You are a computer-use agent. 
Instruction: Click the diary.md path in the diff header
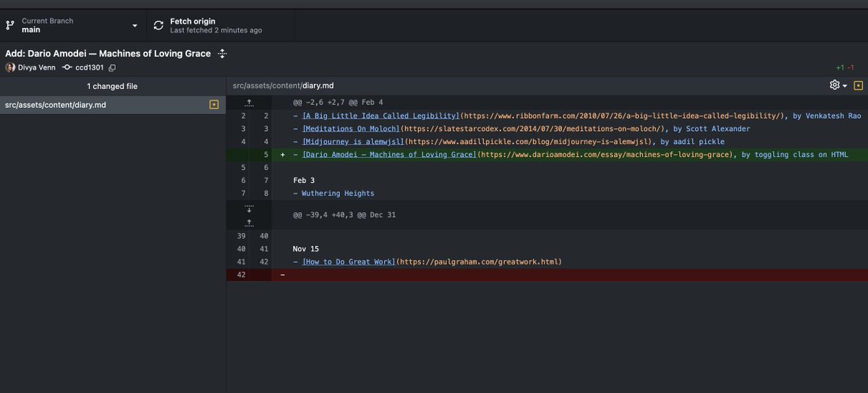coord(282,85)
